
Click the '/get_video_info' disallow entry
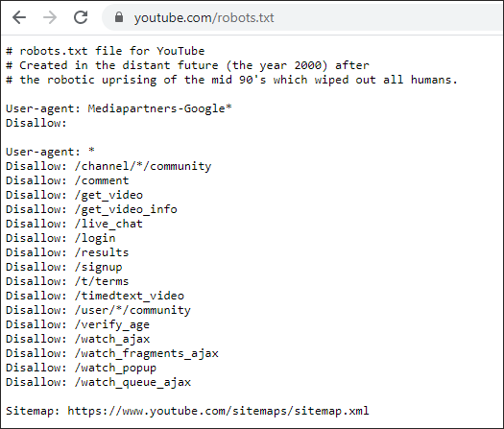(x=126, y=209)
